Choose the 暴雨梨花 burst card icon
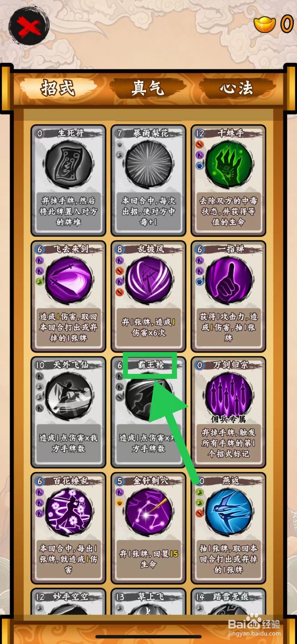This screenshot has width=297, height=644. 149,164
